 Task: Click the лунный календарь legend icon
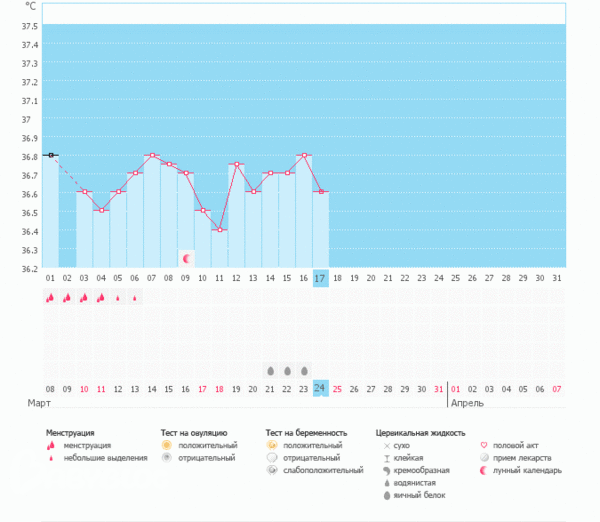coord(484,470)
